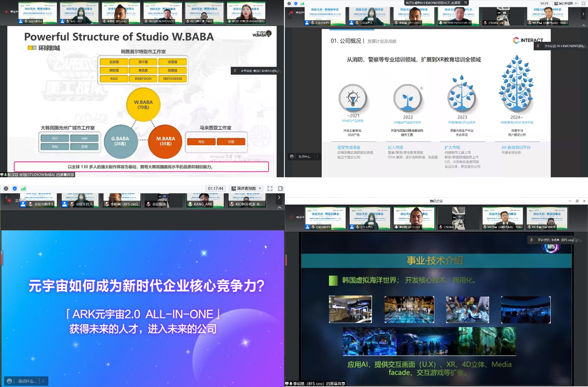588x387 pixels.
Task: Click the 01:17:44 meeting timer
Action: coord(215,188)
